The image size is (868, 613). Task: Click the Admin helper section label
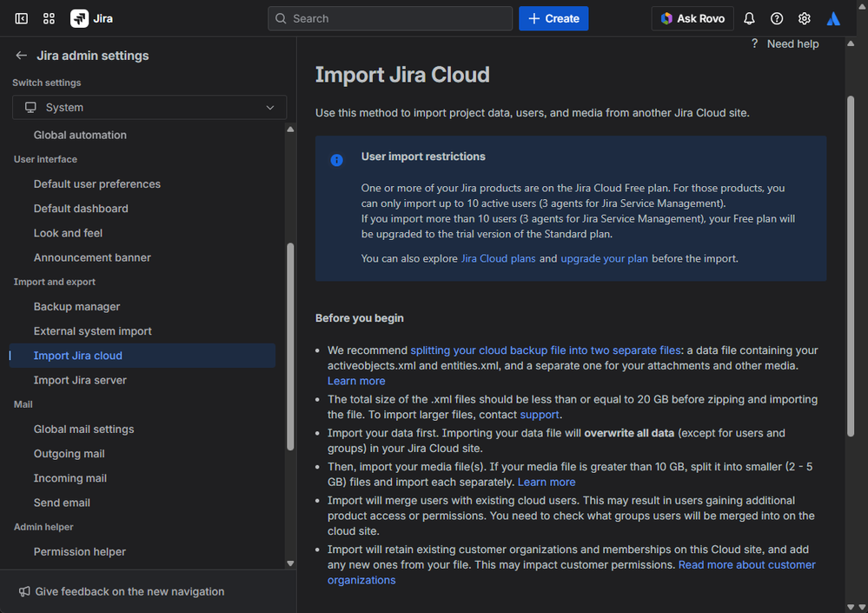(x=43, y=527)
